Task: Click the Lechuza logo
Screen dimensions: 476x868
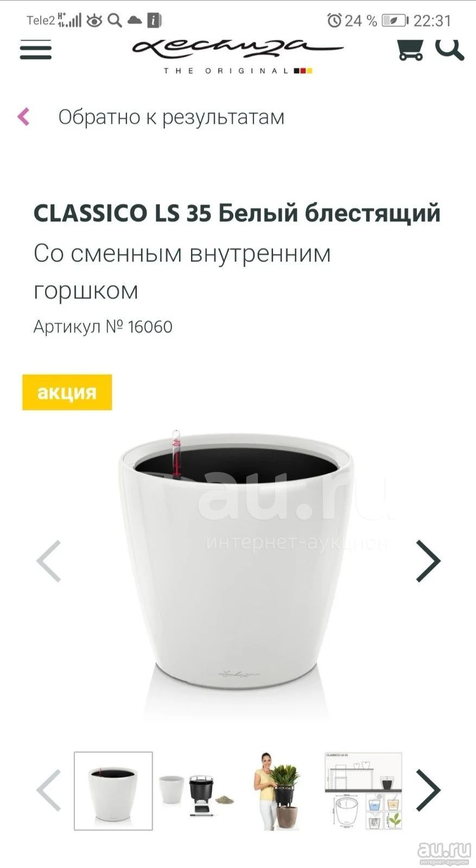Action: click(x=238, y=55)
